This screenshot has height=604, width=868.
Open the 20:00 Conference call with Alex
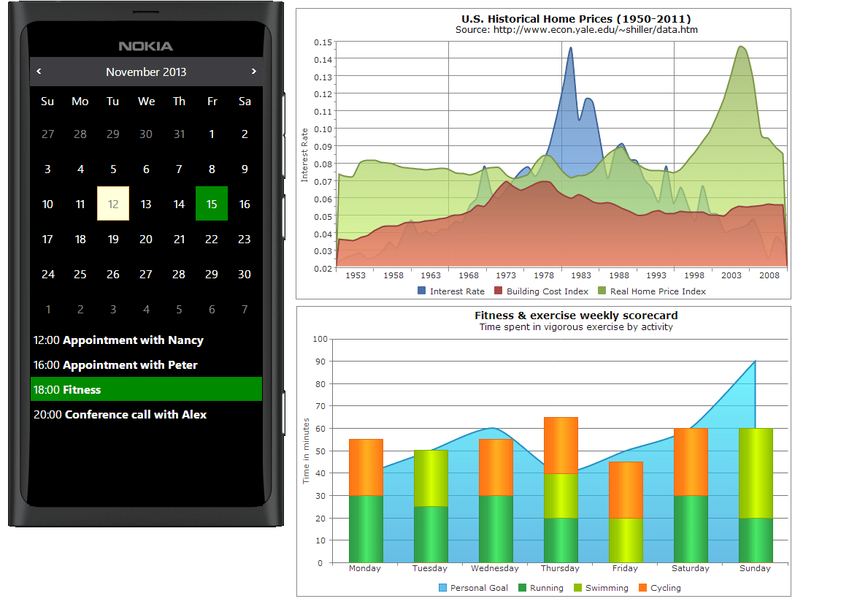(120, 414)
